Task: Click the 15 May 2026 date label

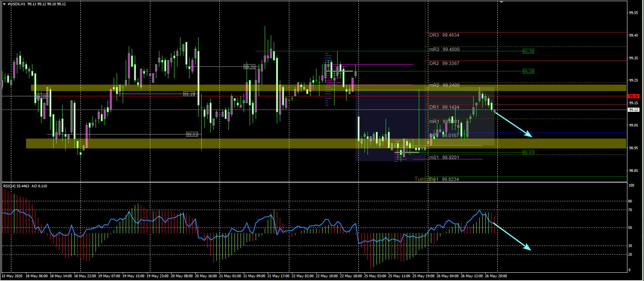Action: [x=12, y=276]
